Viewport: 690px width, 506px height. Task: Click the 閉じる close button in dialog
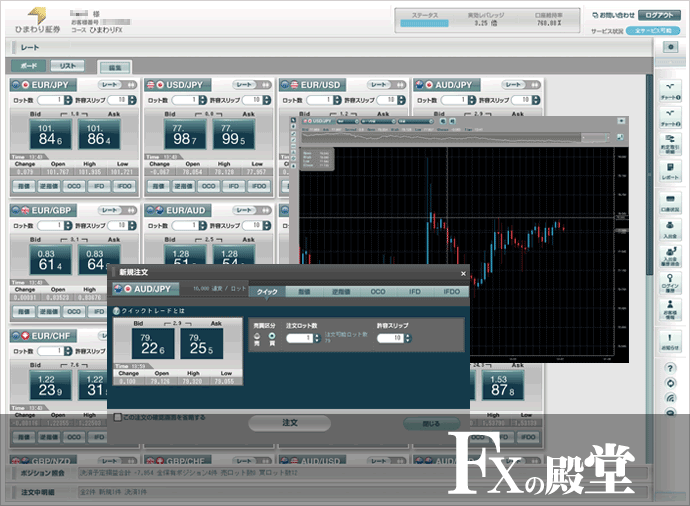(x=431, y=424)
